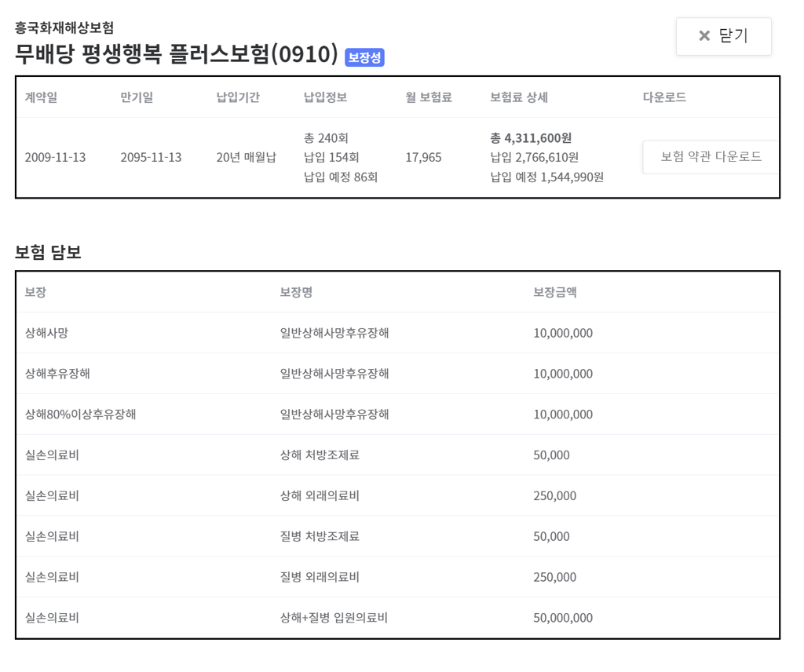This screenshot has width=804, height=672.
Task: Select the 납입기간 column header
Action: coord(238,97)
